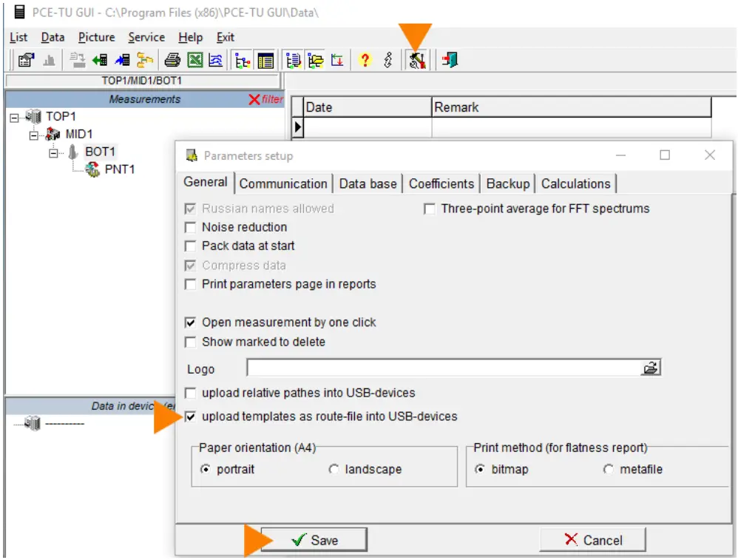The image size is (738, 560).
Task: Click the info 'i' toolbar icon
Action: tap(387, 60)
